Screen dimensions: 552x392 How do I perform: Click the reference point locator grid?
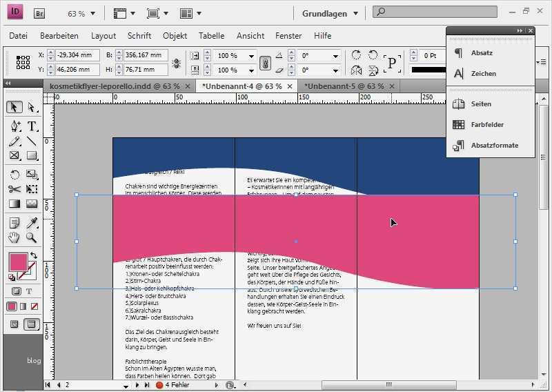coord(23,62)
